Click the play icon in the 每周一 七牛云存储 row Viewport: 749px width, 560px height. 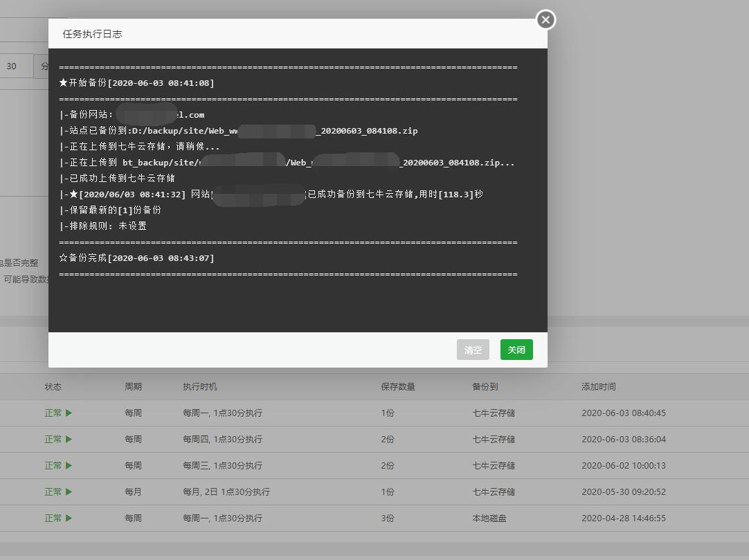point(69,413)
